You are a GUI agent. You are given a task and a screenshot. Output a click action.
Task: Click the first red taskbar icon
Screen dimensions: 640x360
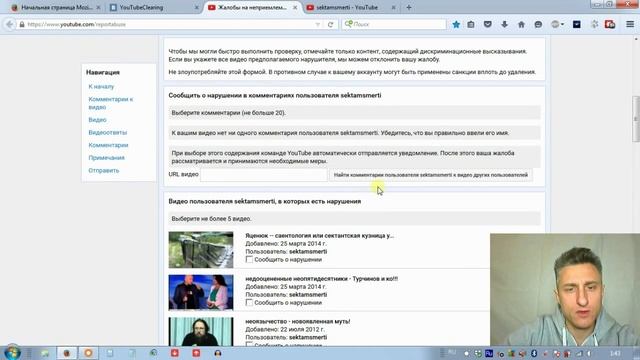coord(175,353)
